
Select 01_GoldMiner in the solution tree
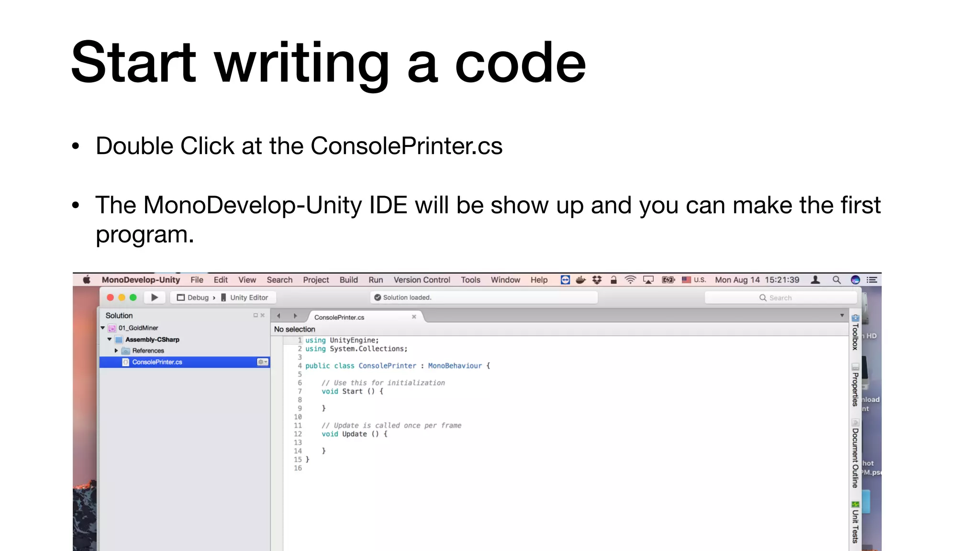pyautogui.click(x=138, y=328)
